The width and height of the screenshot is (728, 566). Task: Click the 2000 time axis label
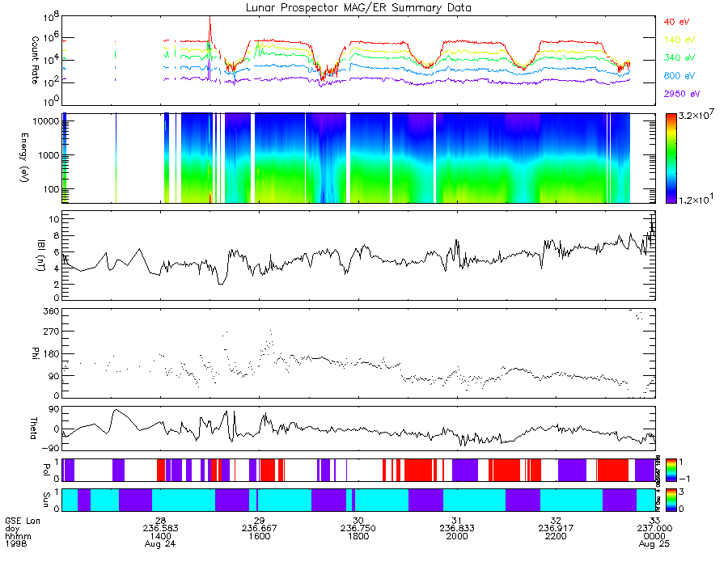point(457,536)
